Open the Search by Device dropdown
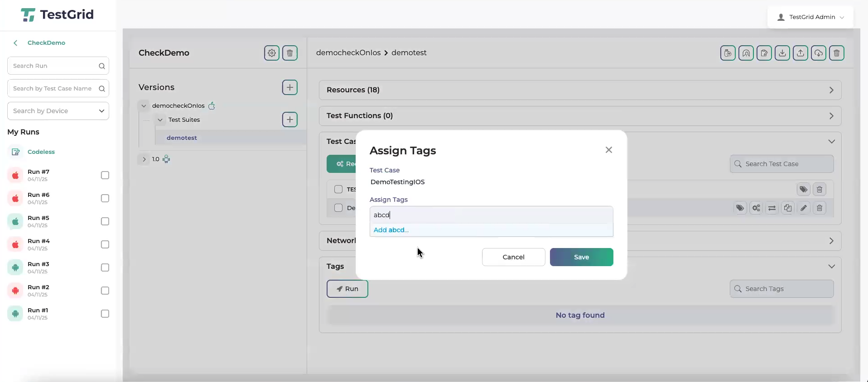Image resolution: width=868 pixels, height=382 pixels. [58, 111]
